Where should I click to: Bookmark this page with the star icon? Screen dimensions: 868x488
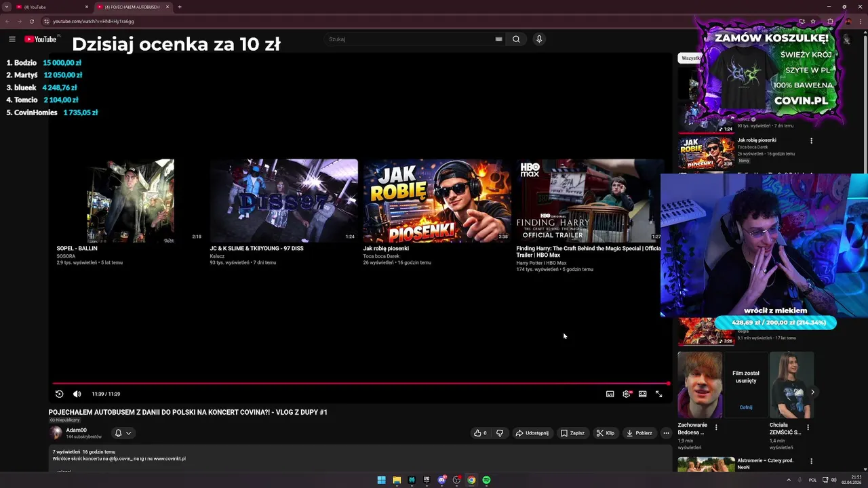[813, 21]
